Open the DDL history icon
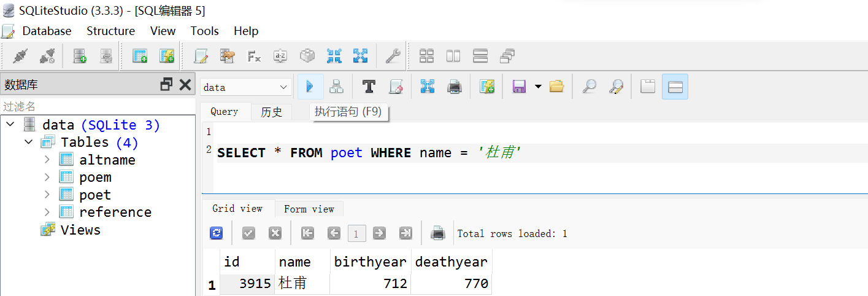This screenshot has height=296, width=868. 228,56
